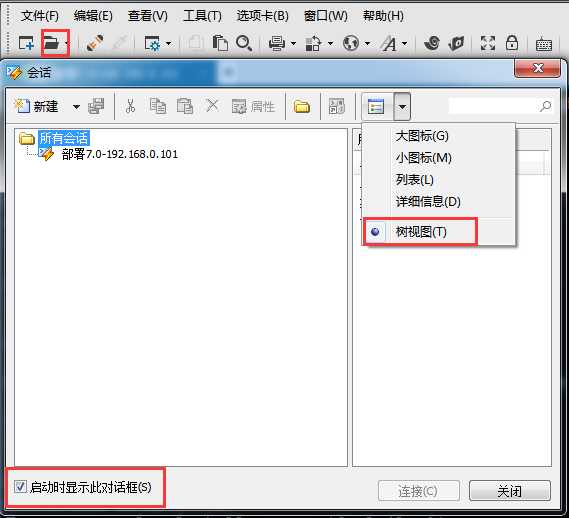The height and width of the screenshot is (518, 569).
Task: Click the globe encoding icon
Action: (x=351, y=43)
